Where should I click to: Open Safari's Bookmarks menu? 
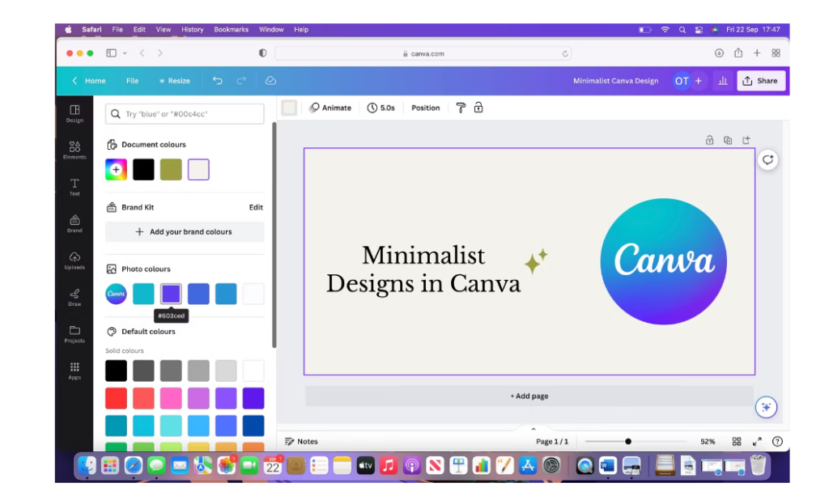point(231,30)
